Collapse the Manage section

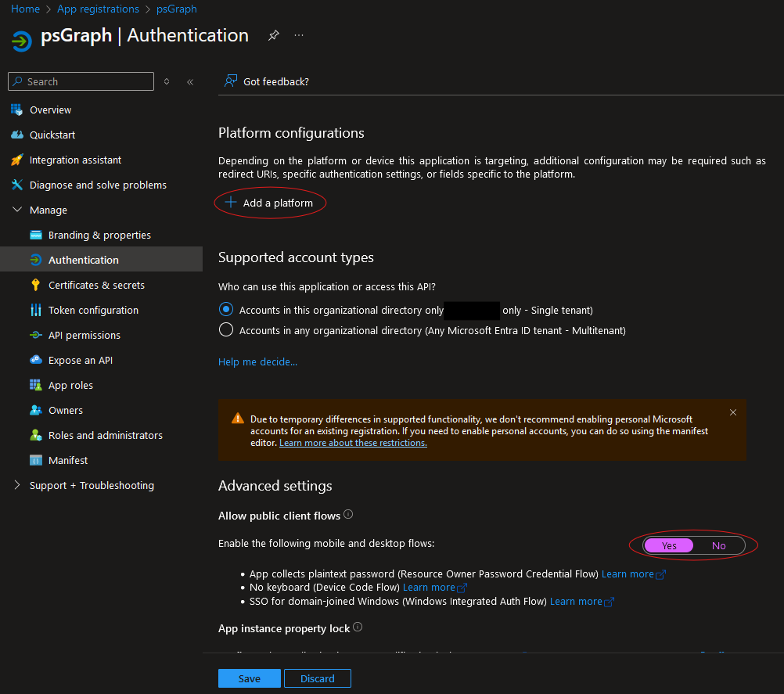pos(16,210)
